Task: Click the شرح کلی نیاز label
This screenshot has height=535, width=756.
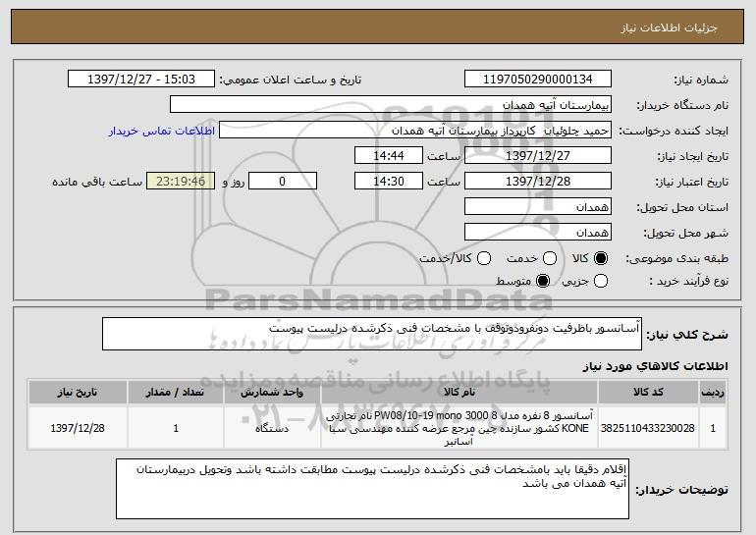Action: coord(687,335)
